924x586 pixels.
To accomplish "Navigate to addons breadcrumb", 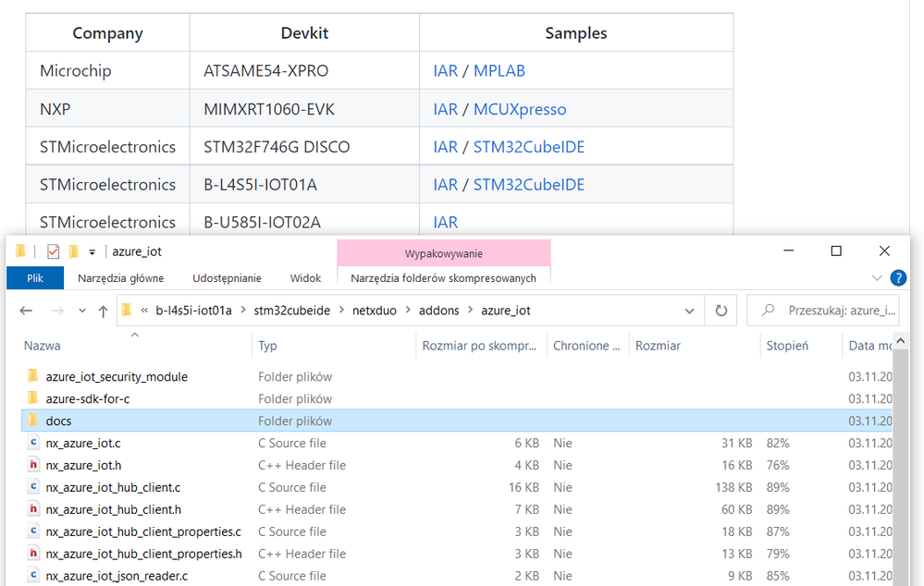I will coord(438,311).
